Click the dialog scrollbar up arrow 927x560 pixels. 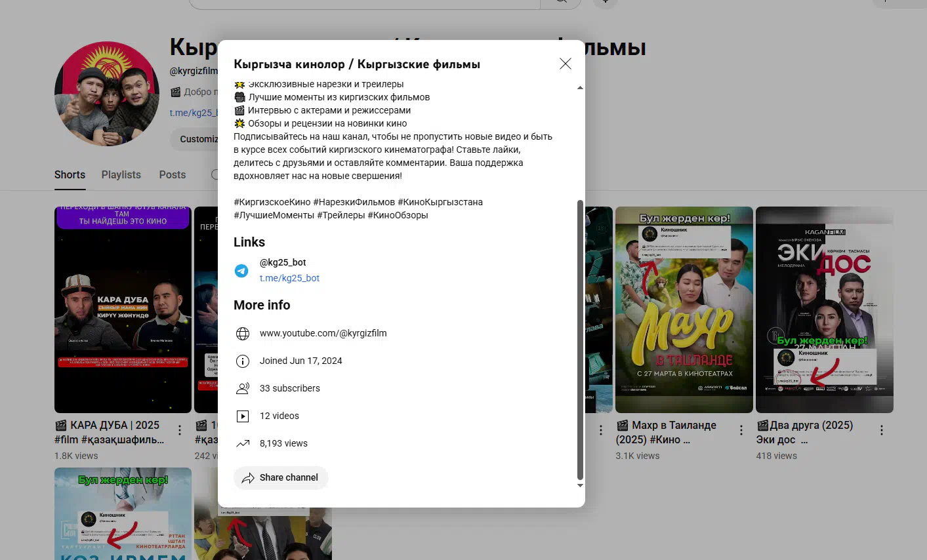580,87
